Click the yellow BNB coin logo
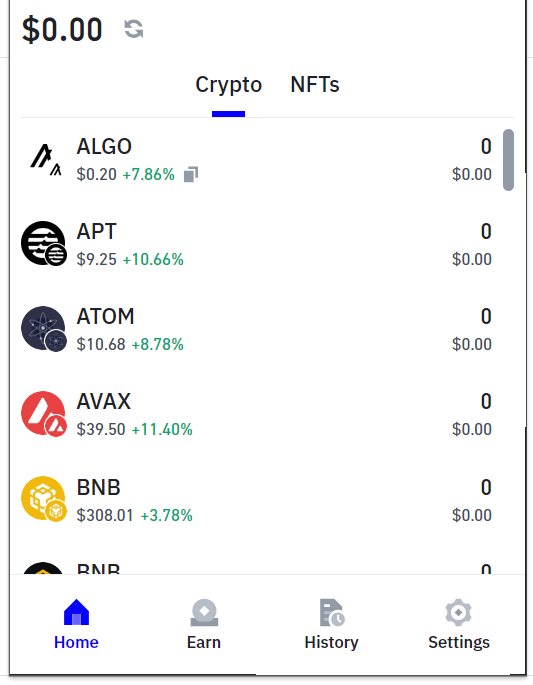This screenshot has width=533, height=685. [x=44, y=499]
